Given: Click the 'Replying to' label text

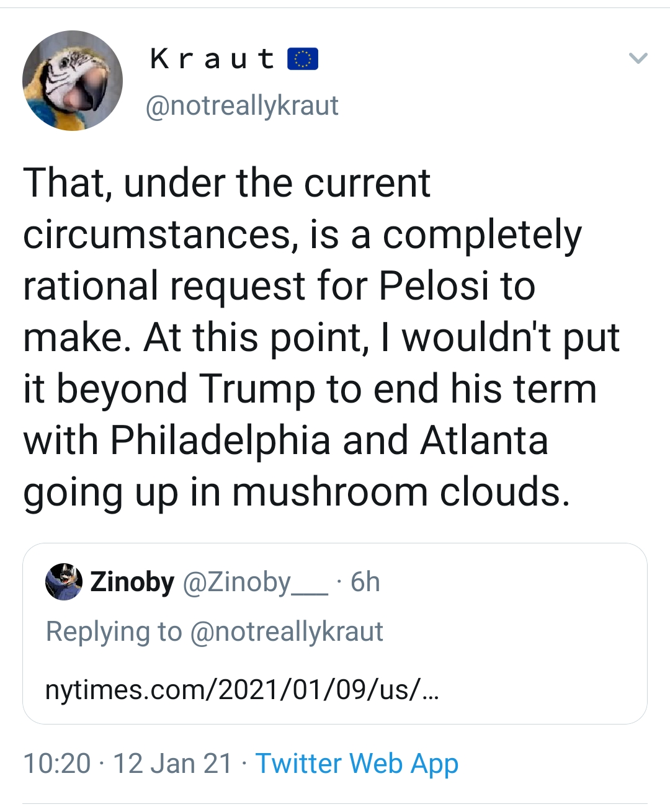Looking at the screenshot, I should [114, 631].
